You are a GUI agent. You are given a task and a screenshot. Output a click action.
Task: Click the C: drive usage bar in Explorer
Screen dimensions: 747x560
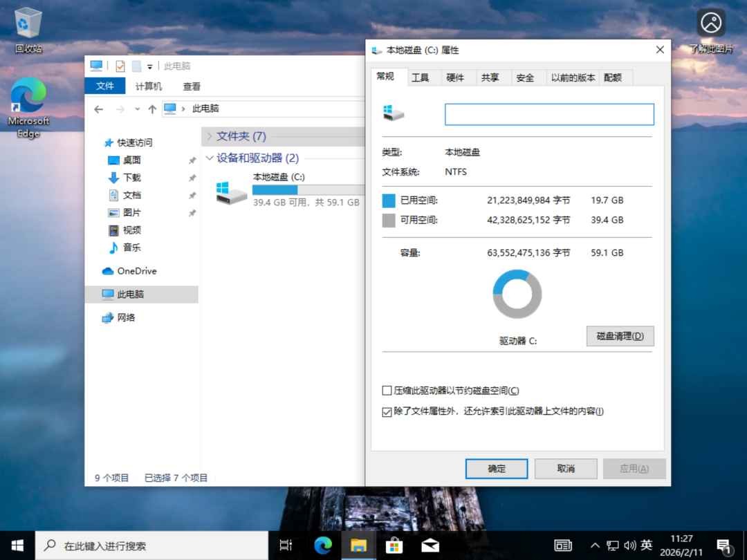coord(308,190)
